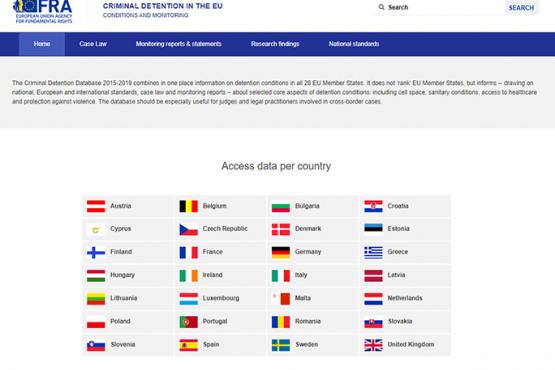This screenshot has width=555, height=370.
Task: Choose the Denmark text link
Action: pyautogui.click(x=308, y=229)
